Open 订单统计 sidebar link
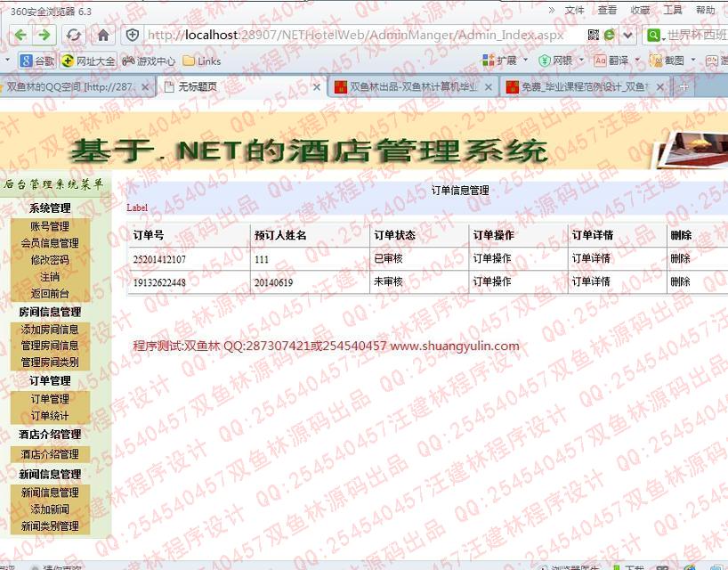This screenshot has width=728, height=570. click(x=50, y=416)
